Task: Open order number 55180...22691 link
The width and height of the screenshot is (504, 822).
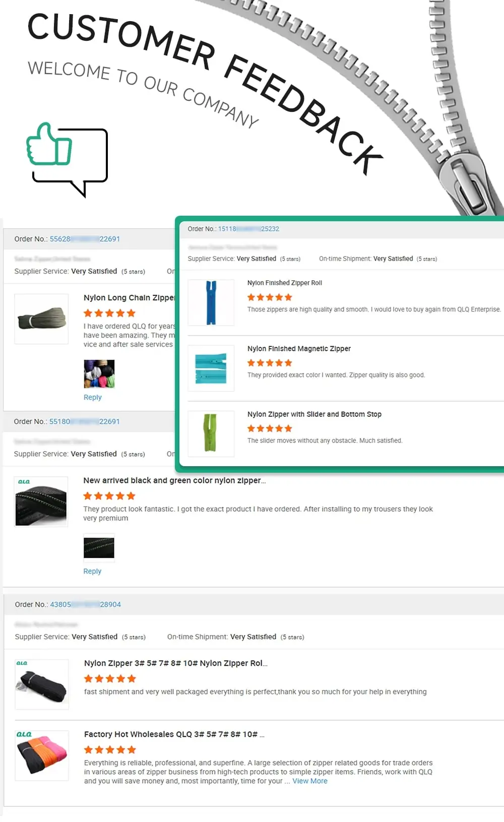Action: point(84,421)
